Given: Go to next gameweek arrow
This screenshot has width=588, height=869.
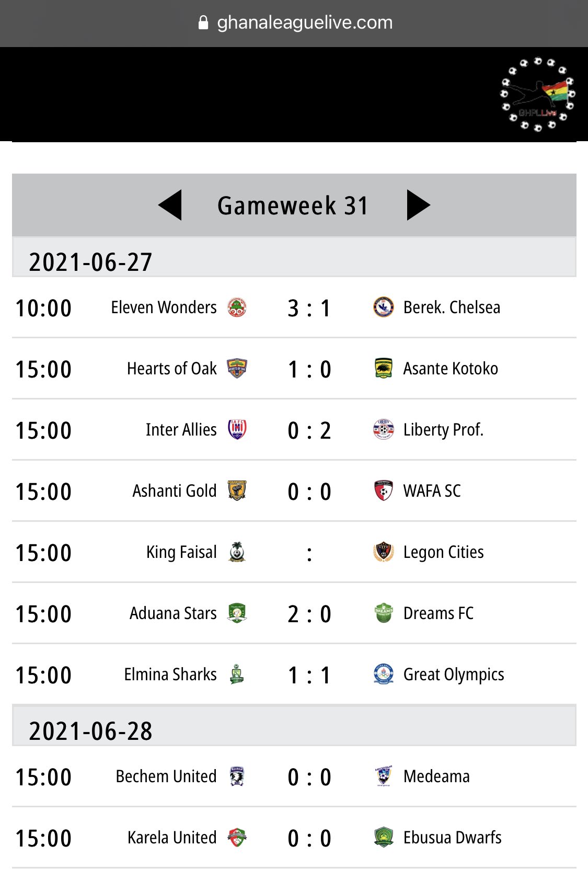Looking at the screenshot, I should [x=418, y=205].
